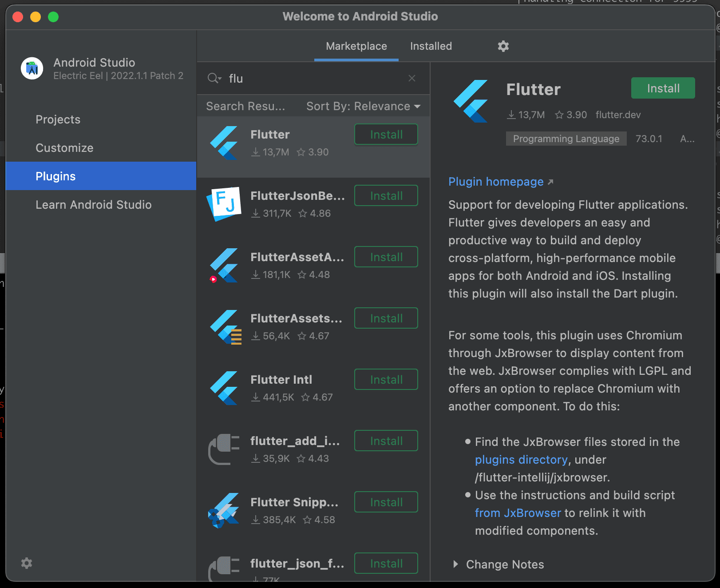Screen dimensions: 720x588
Task: Expand the Change Notes section
Action: click(455, 564)
